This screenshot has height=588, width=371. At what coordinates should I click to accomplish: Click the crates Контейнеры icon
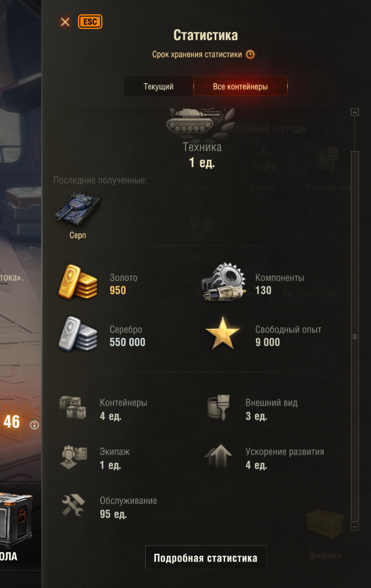tap(72, 409)
